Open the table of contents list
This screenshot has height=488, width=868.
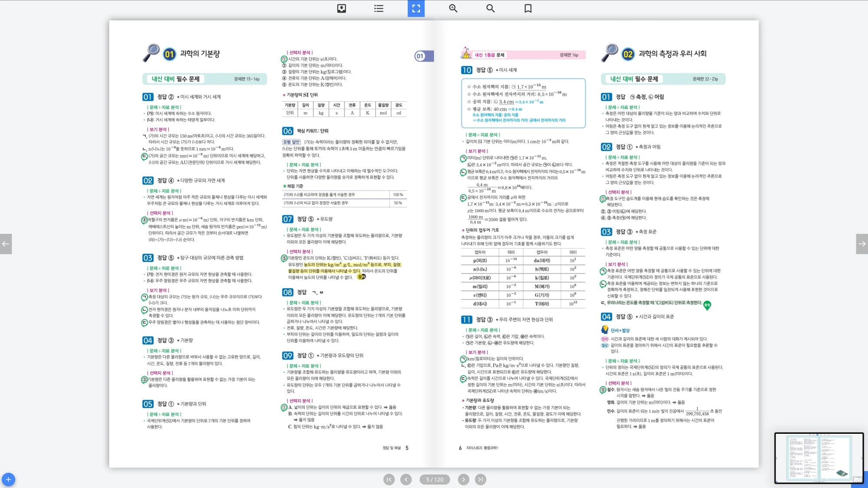pyautogui.click(x=378, y=8)
